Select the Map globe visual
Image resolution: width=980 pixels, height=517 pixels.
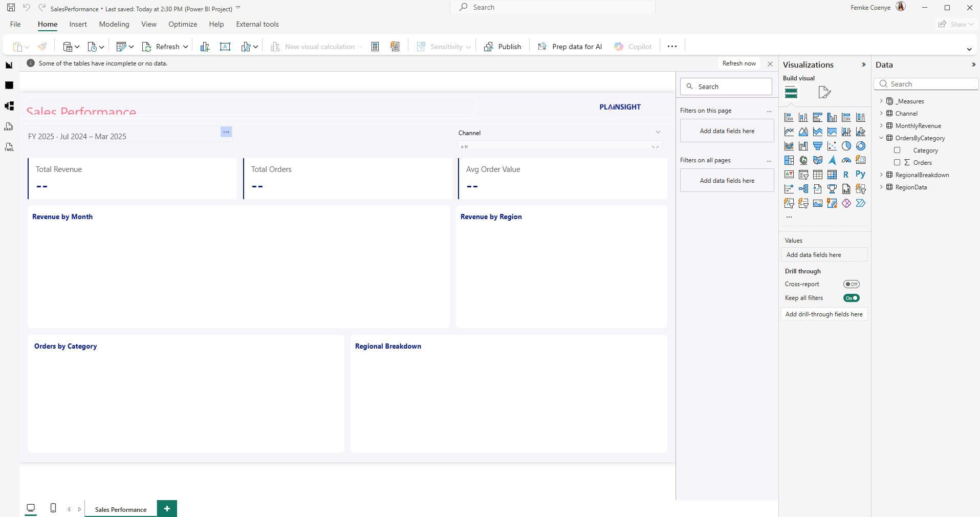click(x=803, y=160)
